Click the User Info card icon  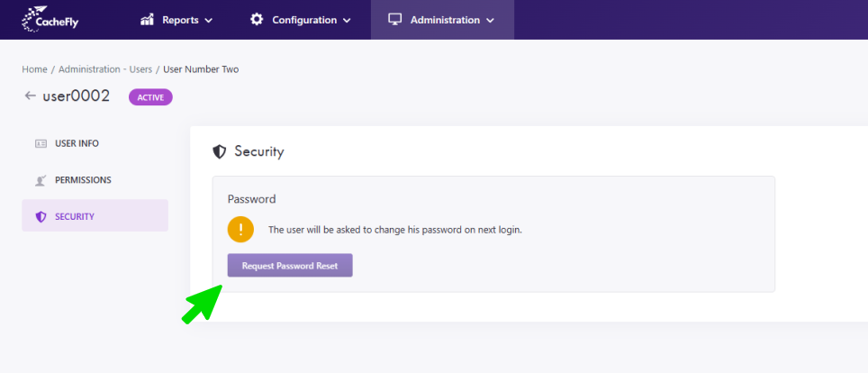41,143
